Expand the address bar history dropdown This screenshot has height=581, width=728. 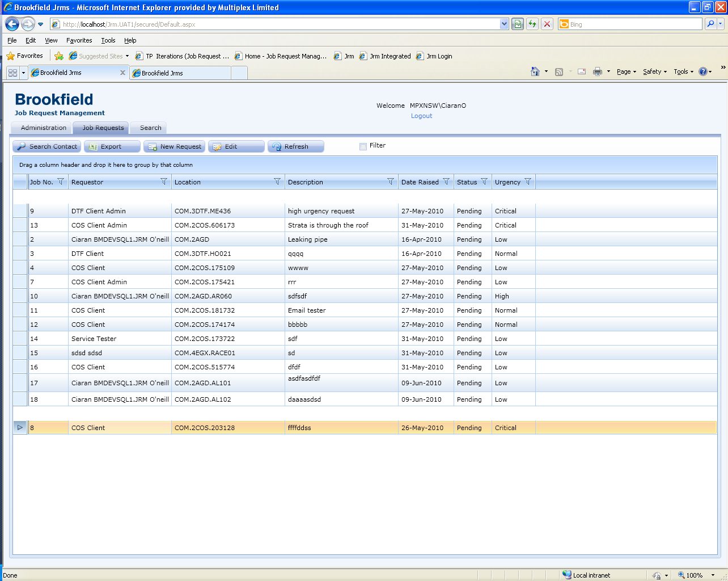click(504, 24)
